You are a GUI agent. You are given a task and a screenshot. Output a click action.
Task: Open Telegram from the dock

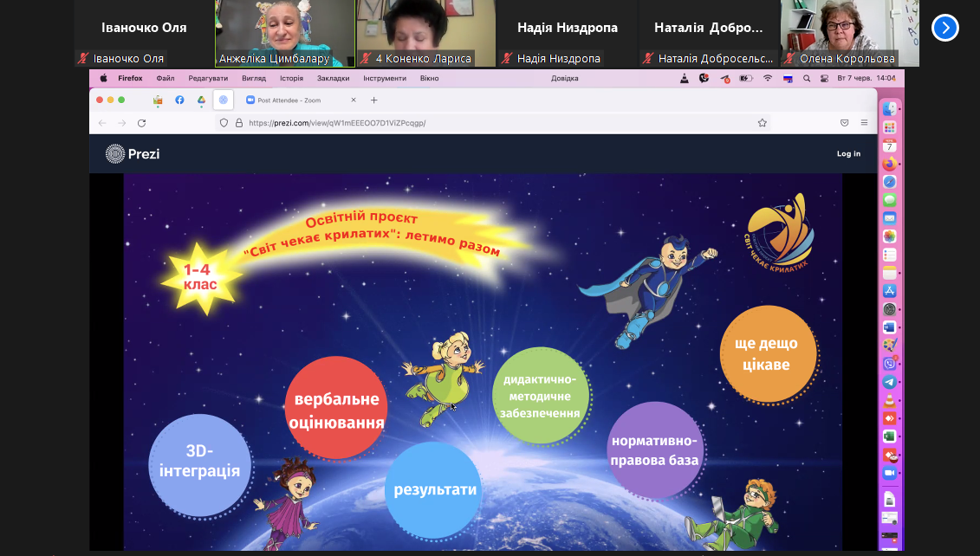(x=889, y=382)
